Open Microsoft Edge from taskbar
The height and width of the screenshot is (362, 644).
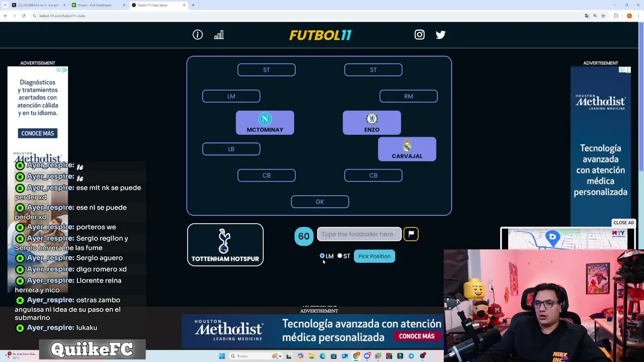tap(323, 356)
